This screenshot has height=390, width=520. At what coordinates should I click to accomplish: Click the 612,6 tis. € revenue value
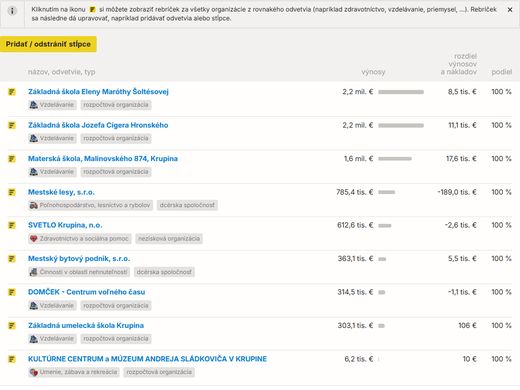[x=355, y=225]
